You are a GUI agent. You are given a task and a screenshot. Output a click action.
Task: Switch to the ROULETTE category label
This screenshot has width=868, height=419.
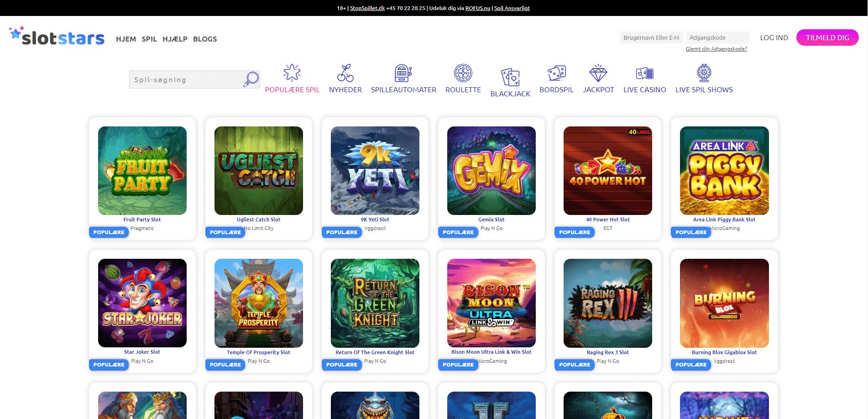pos(463,90)
